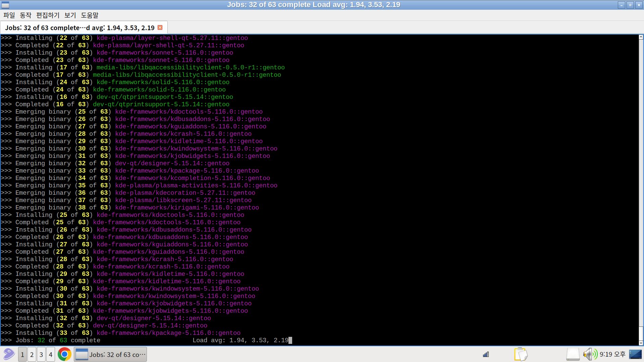The height and width of the screenshot is (362, 644).
Task: Maximize the terminal window
Action: click(x=630, y=5)
